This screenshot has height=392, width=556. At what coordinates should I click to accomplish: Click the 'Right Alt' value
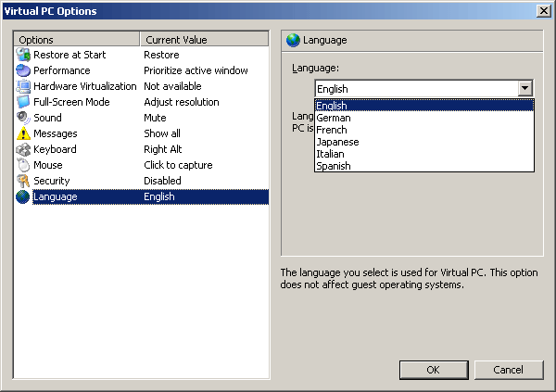tap(163, 149)
